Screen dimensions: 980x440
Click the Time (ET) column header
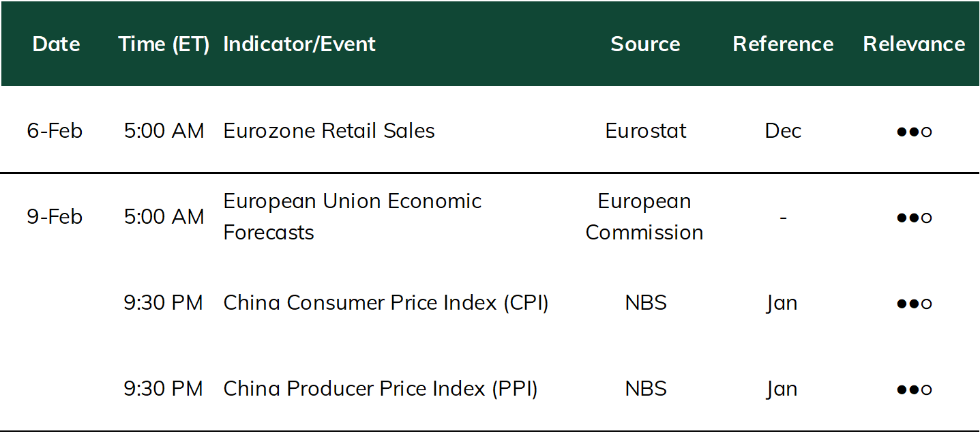pos(164,44)
